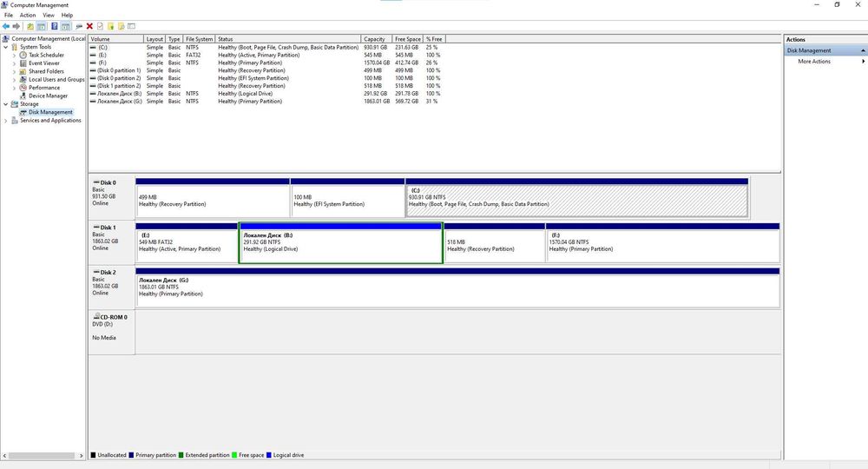
Task: Click More Actions in the Actions pane
Action: [814, 62]
